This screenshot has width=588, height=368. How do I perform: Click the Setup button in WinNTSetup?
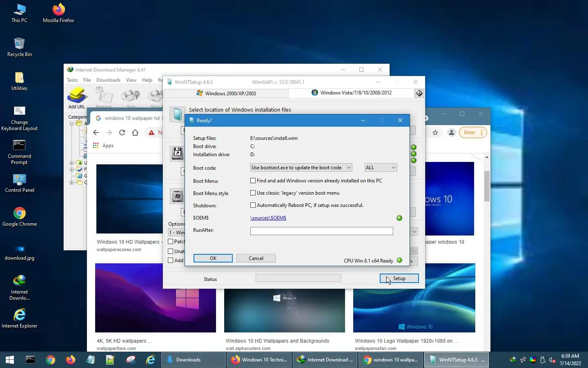pos(399,278)
